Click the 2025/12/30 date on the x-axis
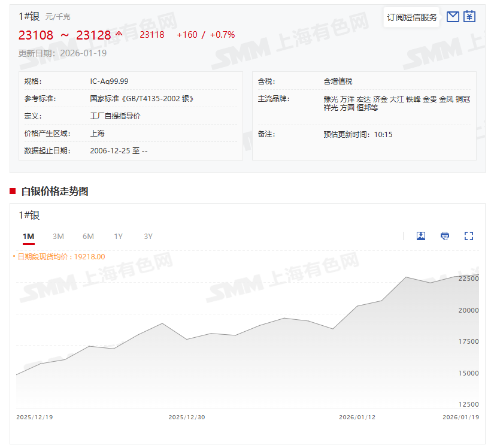Image resolution: width=491 pixels, height=448 pixels. 187,417
